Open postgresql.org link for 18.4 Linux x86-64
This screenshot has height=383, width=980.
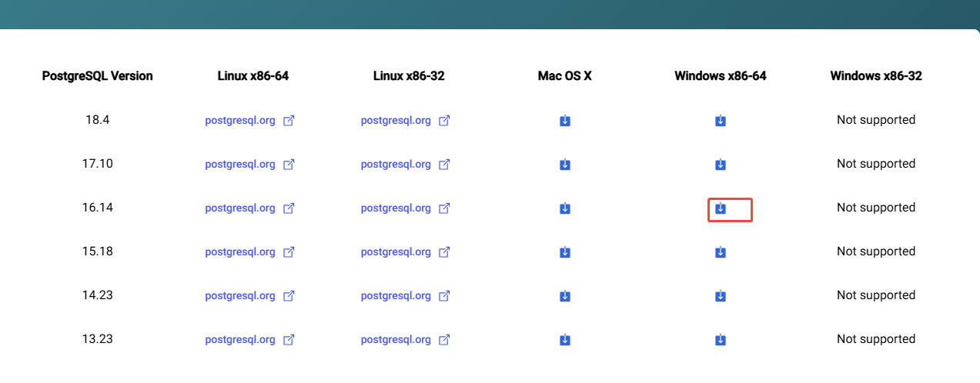point(240,121)
